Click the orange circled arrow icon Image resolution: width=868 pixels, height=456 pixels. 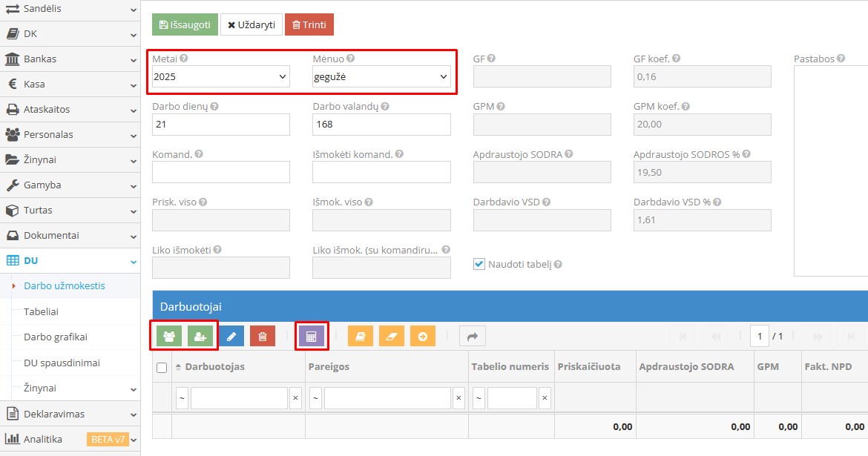click(x=423, y=337)
